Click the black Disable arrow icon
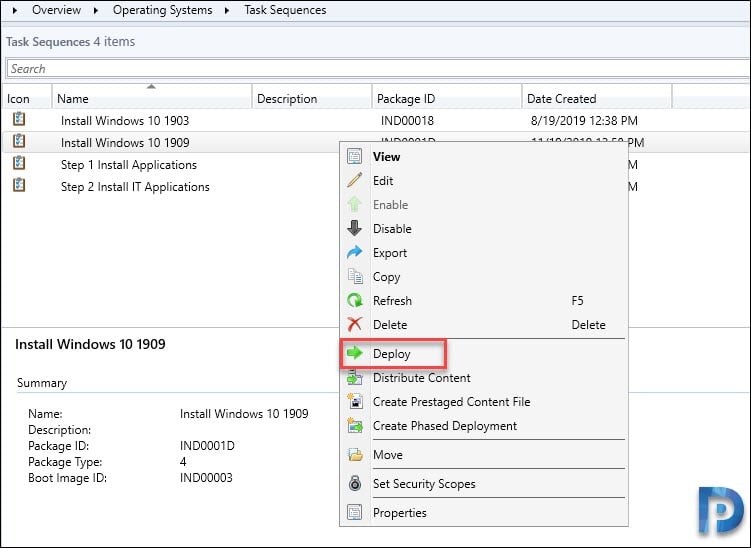Screen dimensions: 751x548 pyautogui.click(x=354, y=228)
